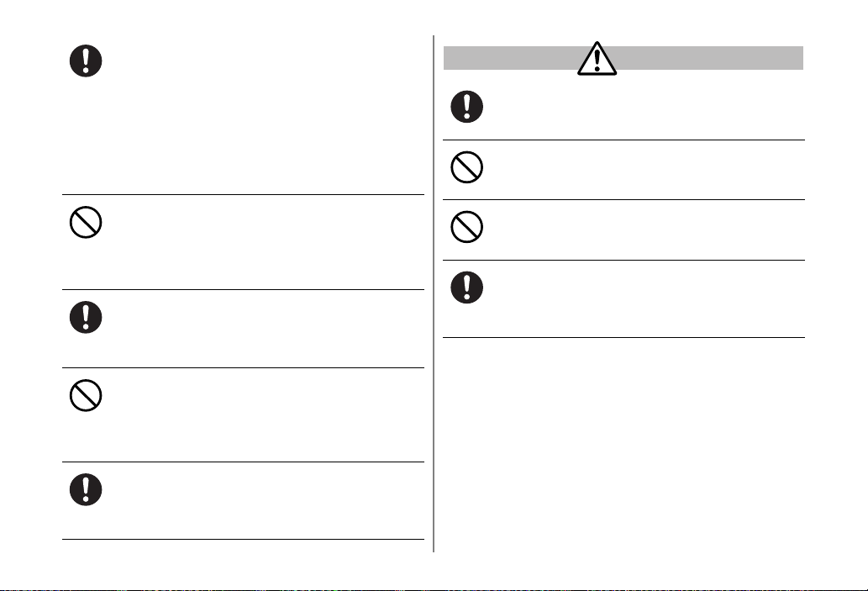Click the blank area below the right column's last rule

(x=623, y=443)
